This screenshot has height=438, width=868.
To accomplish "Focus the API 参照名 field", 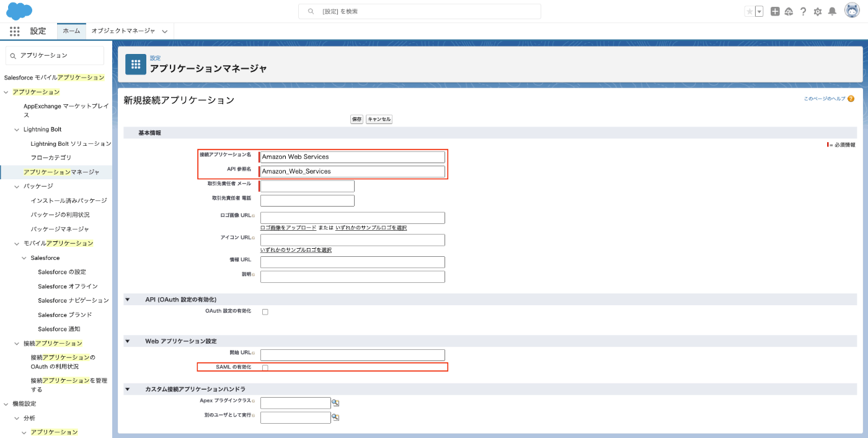I will tap(353, 171).
